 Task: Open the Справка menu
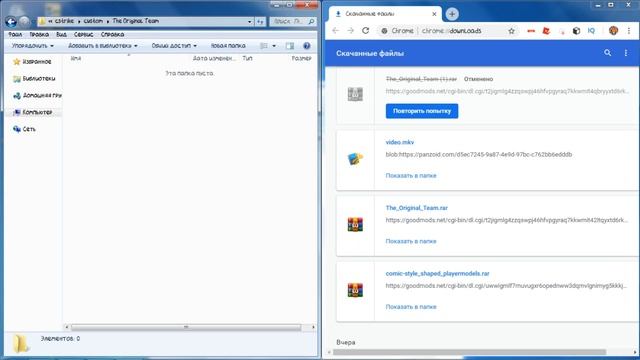[x=112, y=34]
